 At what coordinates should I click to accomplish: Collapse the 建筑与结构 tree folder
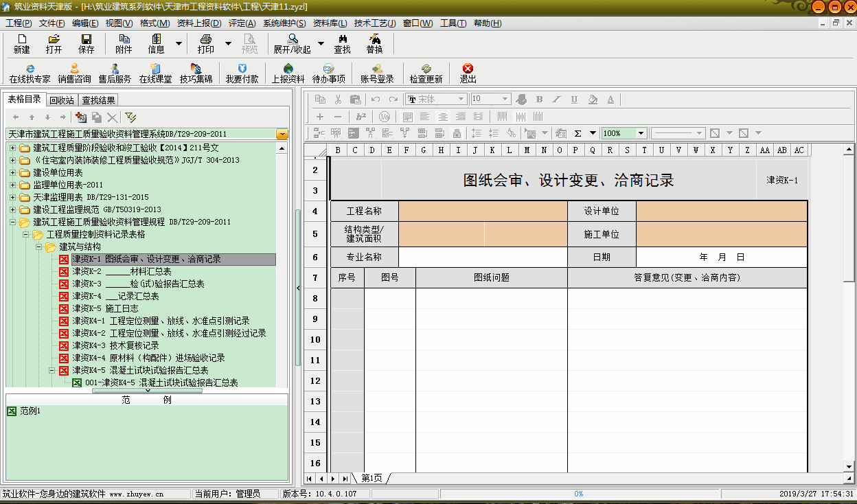click(39, 247)
